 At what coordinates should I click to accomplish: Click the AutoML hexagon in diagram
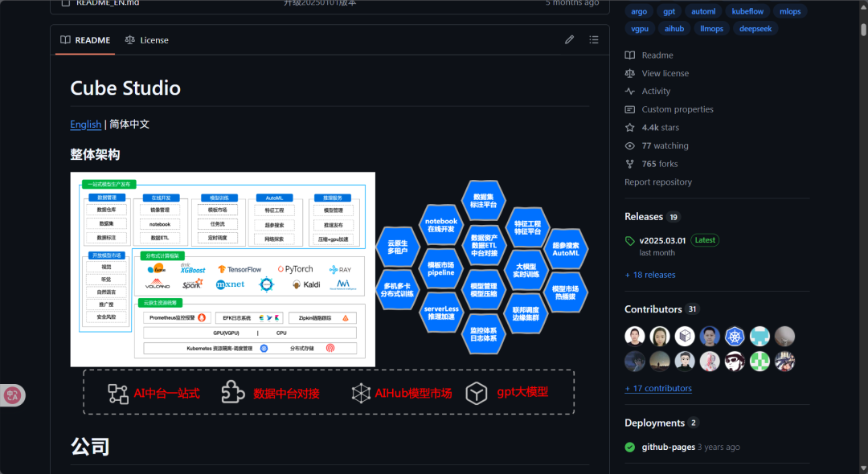coord(566,249)
